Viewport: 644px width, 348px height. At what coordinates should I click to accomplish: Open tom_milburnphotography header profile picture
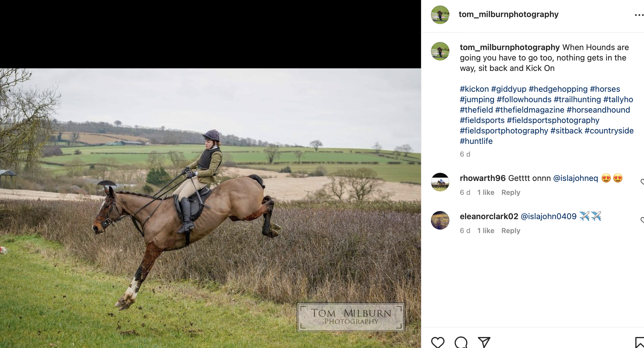[440, 14]
